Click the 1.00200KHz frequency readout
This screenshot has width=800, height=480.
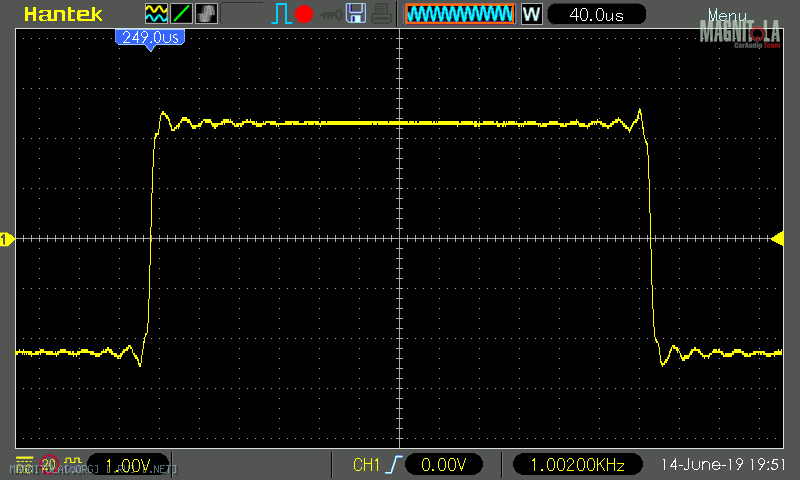(577, 464)
